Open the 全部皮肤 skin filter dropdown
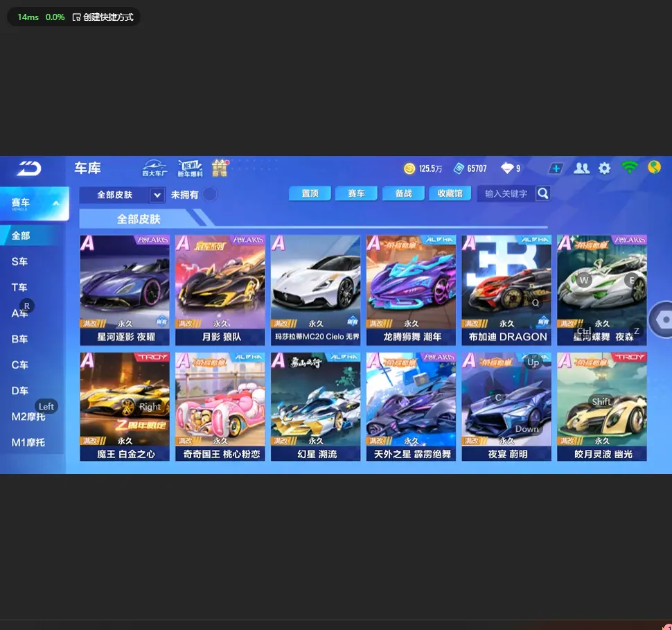Image resolution: width=672 pixels, height=630 pixels. point(122,195)
